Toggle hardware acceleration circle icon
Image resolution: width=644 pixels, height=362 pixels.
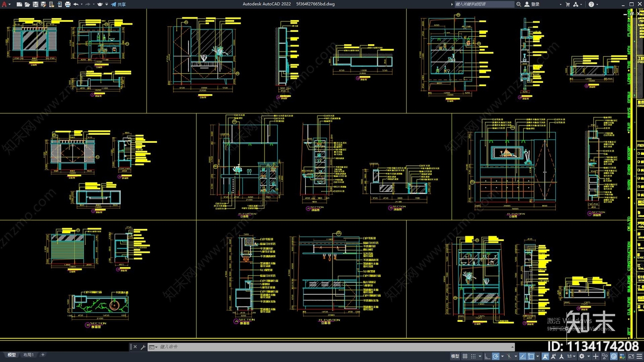614,356
